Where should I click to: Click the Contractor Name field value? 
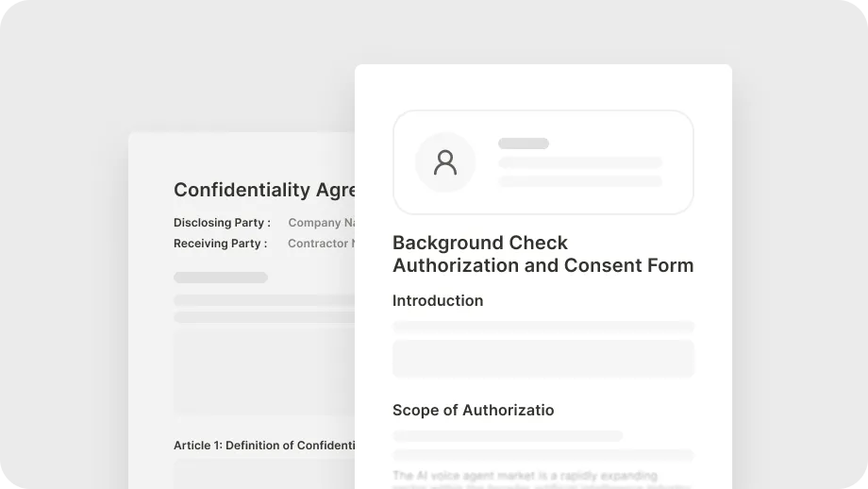321,244
